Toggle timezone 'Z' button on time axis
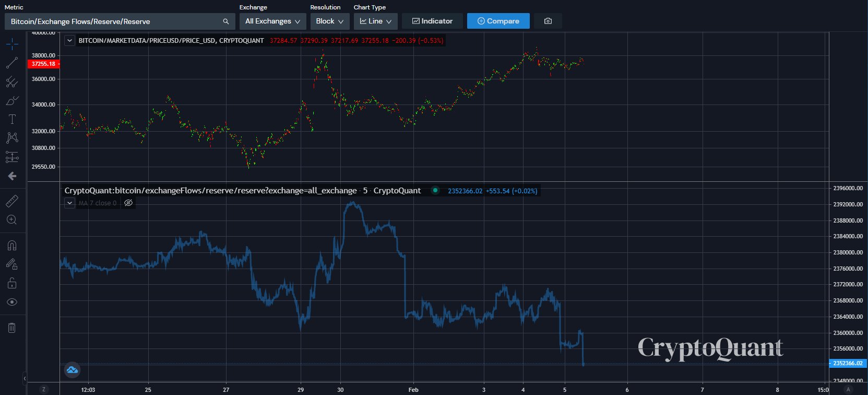 tap(44, 389)
